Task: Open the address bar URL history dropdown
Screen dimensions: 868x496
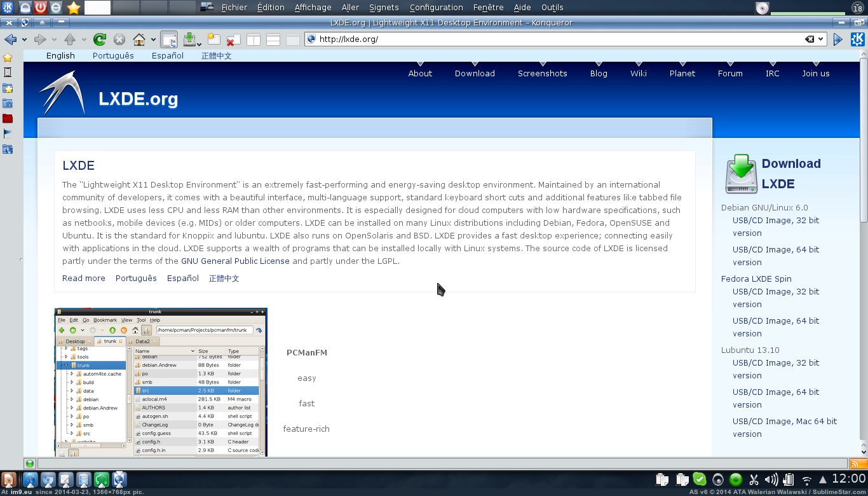Action: tap(821, 39)
